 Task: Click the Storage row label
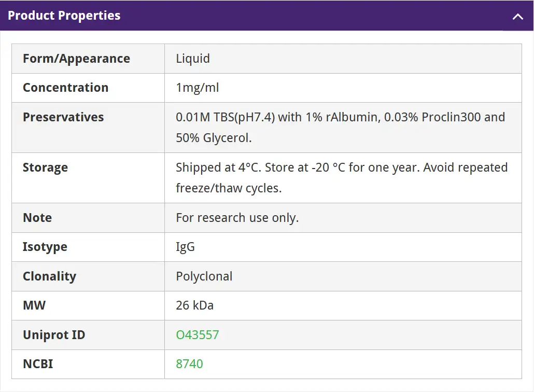point(45,167)
